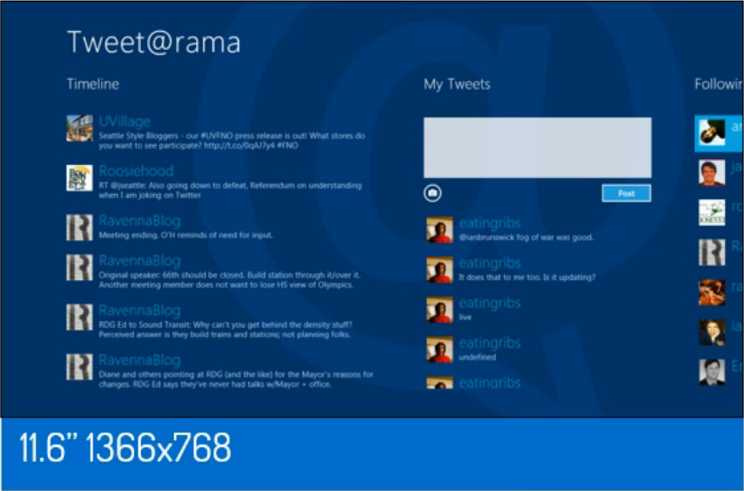This screenshot has height=491, width=744.
Task: Click the Following section heading
Action: click(x=719, y=84)
